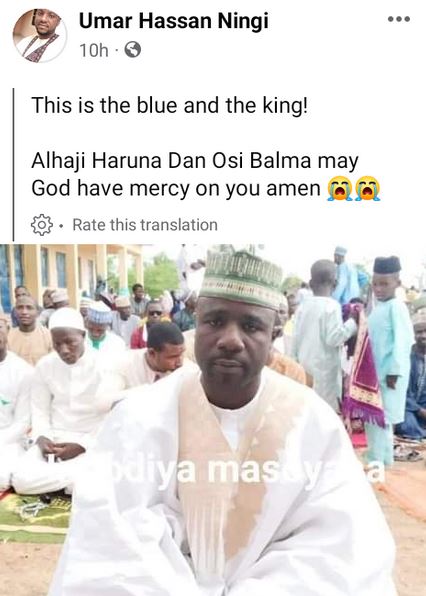Open Umar Hassan Ningi's profile picture
The image size is (426, 596).
click(40, 35)
